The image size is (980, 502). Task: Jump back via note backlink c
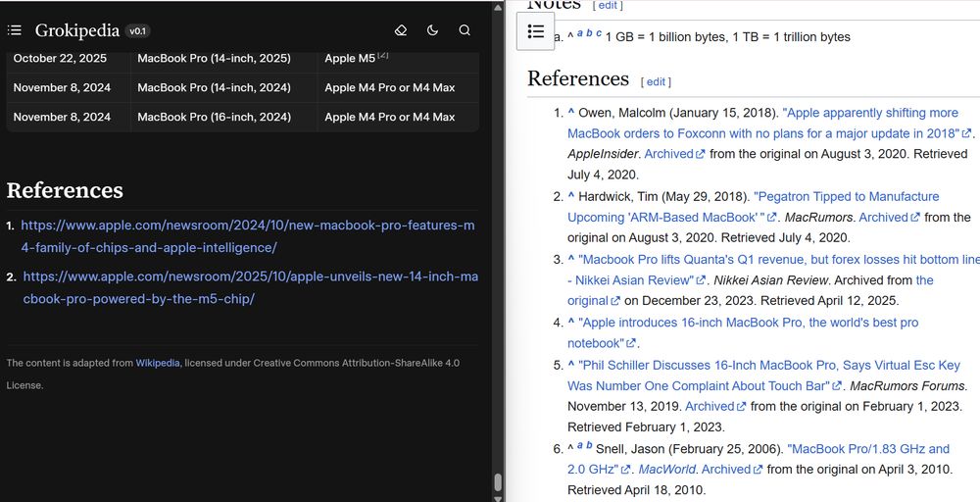(x=599, y=33)
